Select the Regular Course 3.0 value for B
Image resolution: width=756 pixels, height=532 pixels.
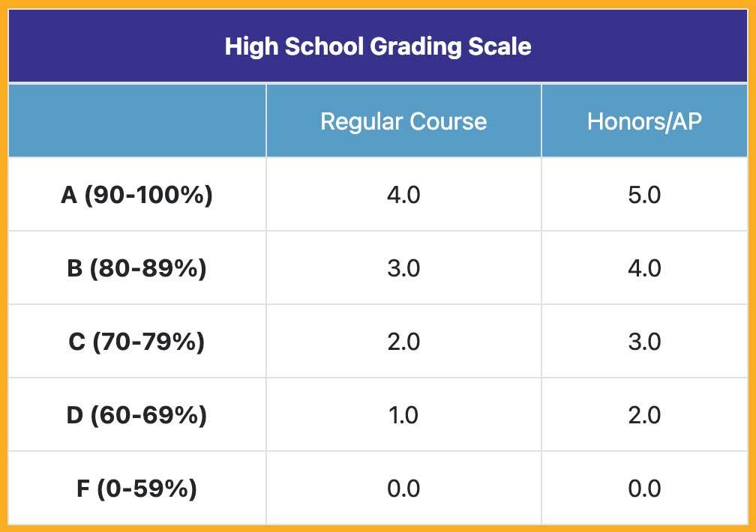click(x=403, y=268)
